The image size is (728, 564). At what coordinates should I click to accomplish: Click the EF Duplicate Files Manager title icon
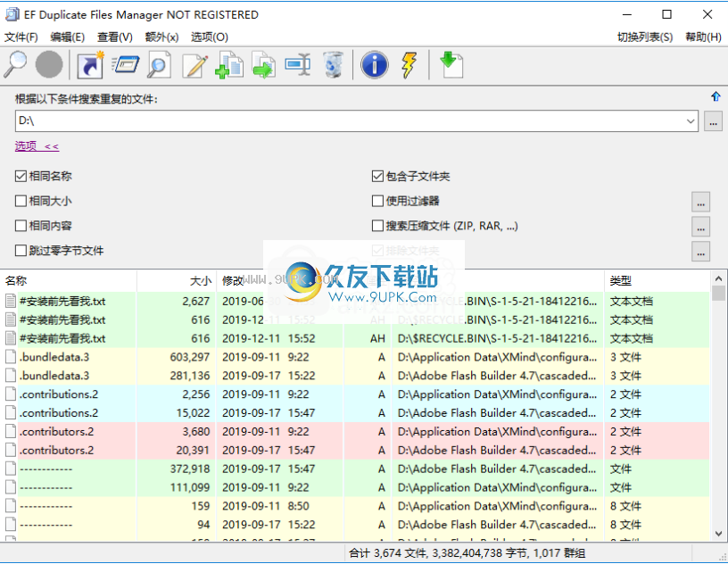(12, 14)
